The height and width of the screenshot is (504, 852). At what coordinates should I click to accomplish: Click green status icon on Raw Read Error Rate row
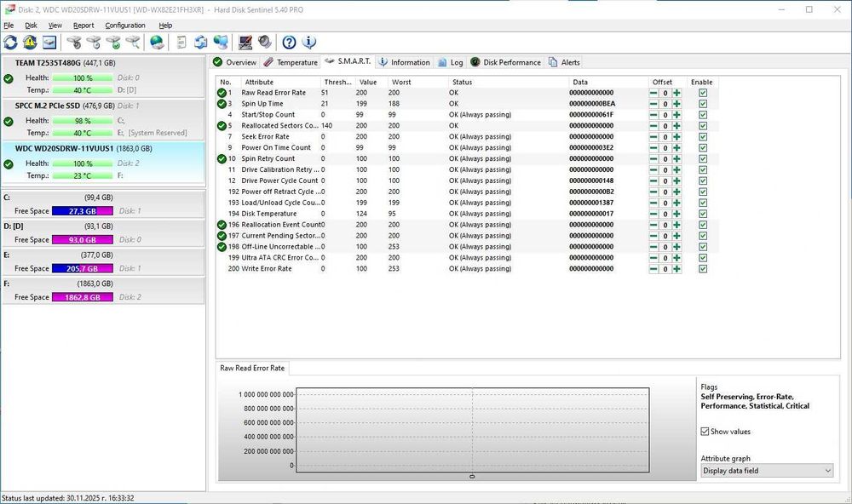pyautogui.click(x=222, y=93)
